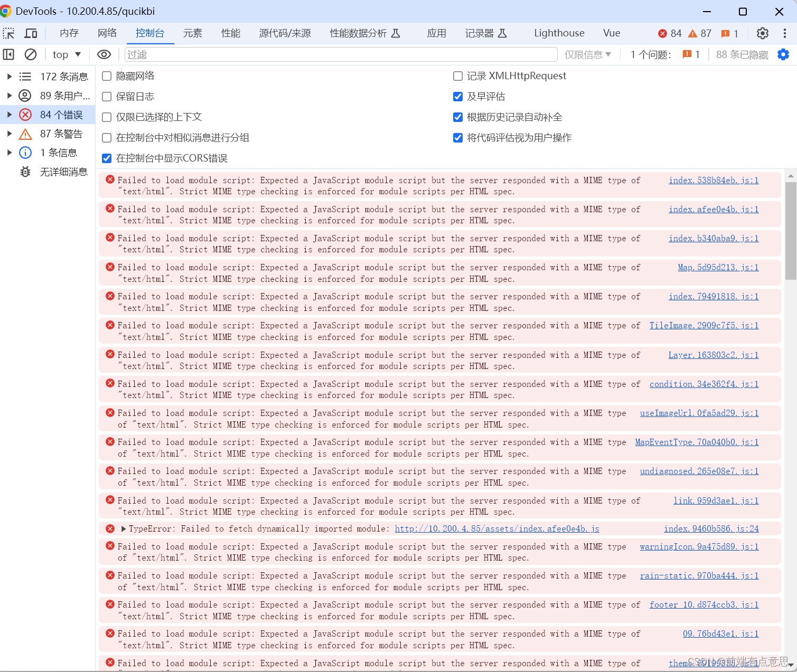The height and width of the screenshot is (672, 797).
Task: Check 记录 XMLHttpRequest option
Action: 458,76
